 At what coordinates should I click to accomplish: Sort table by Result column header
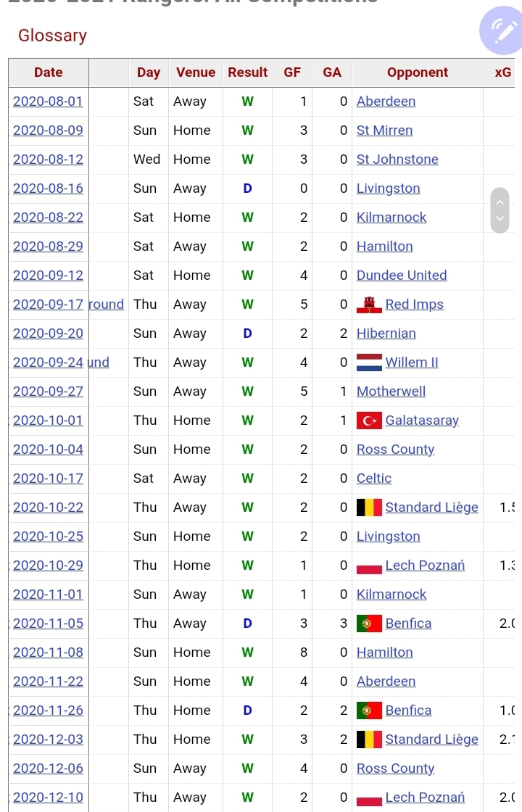tap(247, 72)
